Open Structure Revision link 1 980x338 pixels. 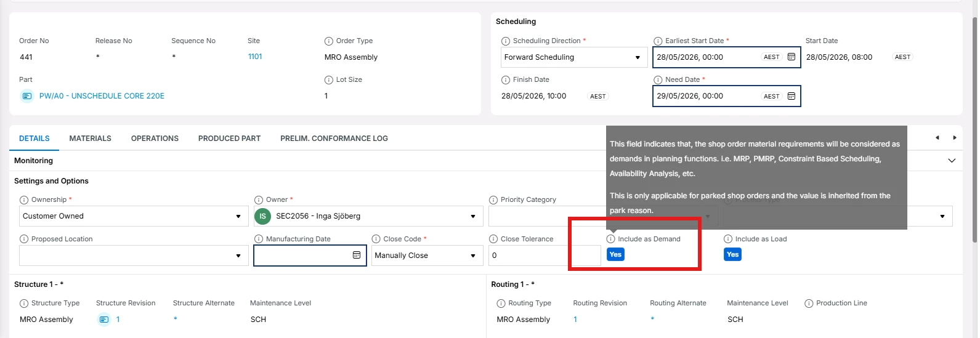118,320
